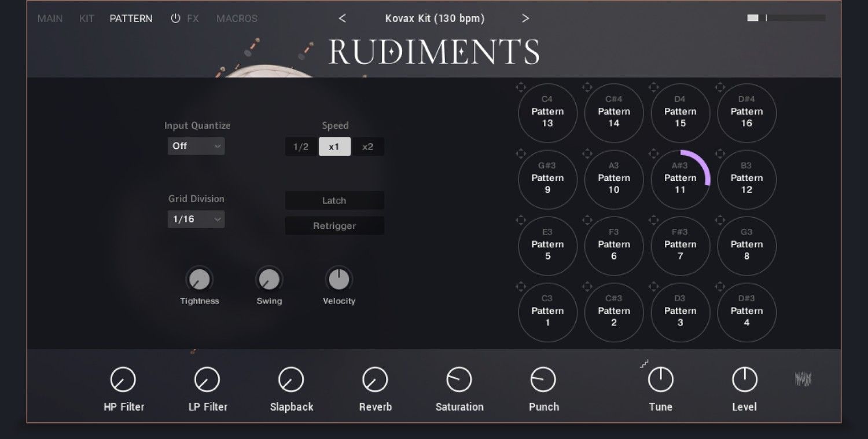Click the staircase icon above the Tune knob
The width and height of the screenshot is (868, 439).
(x=645, y=363)
